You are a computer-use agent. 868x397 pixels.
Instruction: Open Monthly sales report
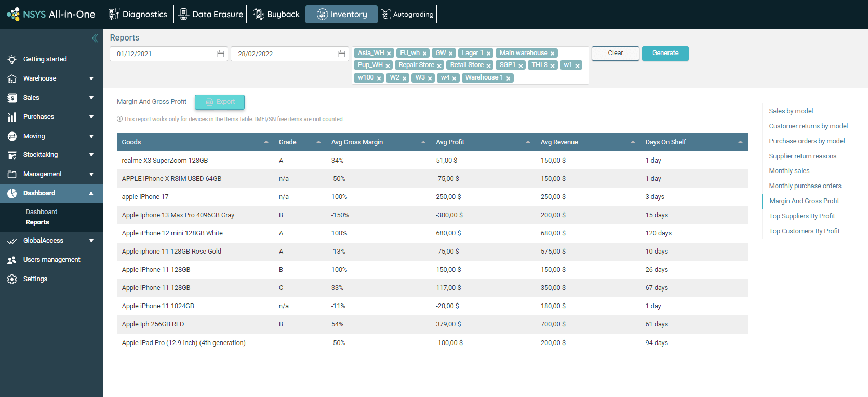pyautogui.click(x=789, y=171)
